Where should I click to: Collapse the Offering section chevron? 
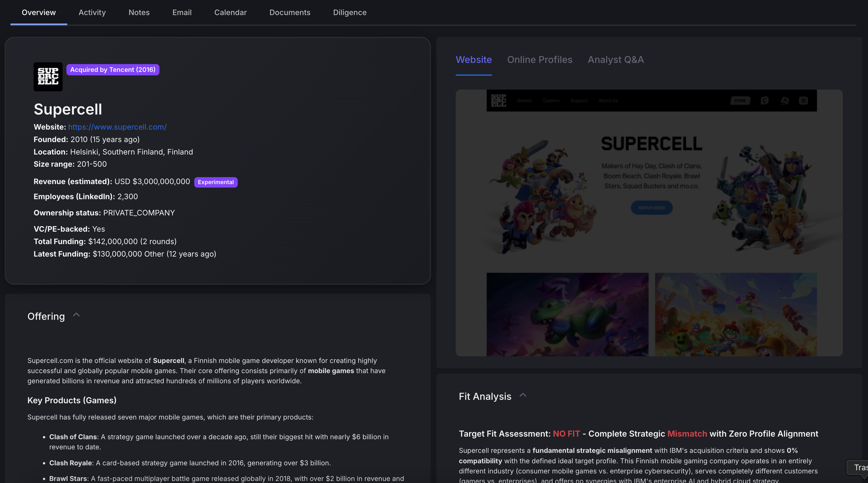click(77, 315)
